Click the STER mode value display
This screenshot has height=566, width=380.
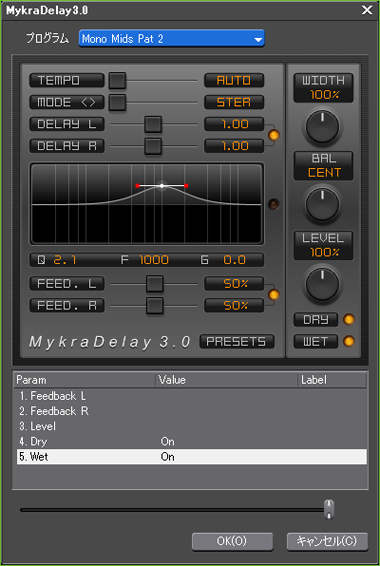(x=234, y=103)
